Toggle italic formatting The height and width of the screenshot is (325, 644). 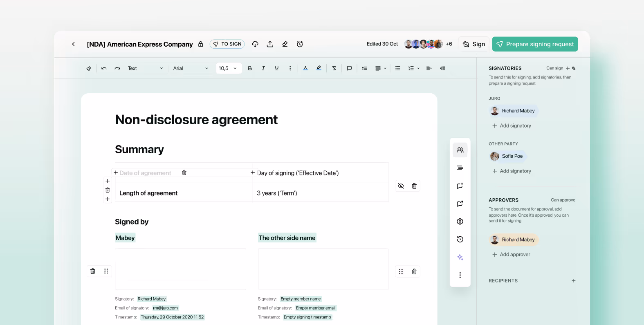click(263, 68)
